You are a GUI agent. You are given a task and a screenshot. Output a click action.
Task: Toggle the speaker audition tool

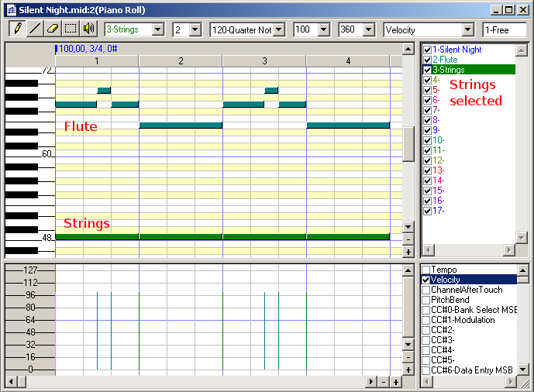[88, 29]
